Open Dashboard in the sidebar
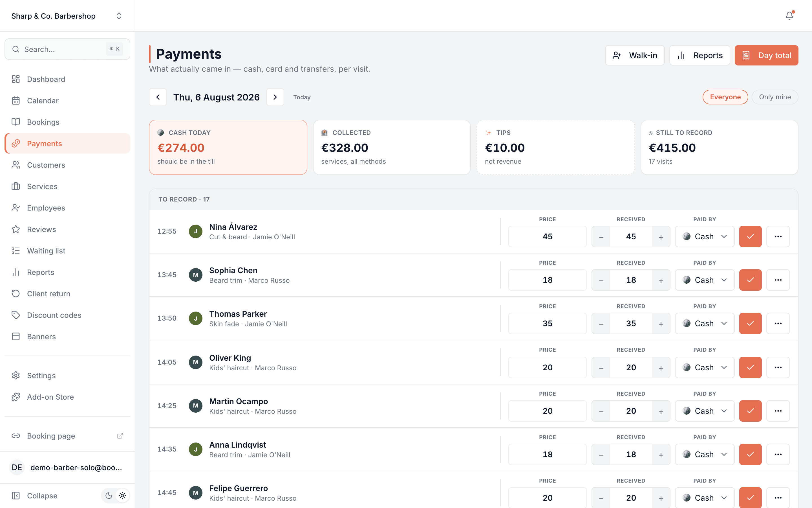This screenshot has height=508, width=812. tap(67, 79)
